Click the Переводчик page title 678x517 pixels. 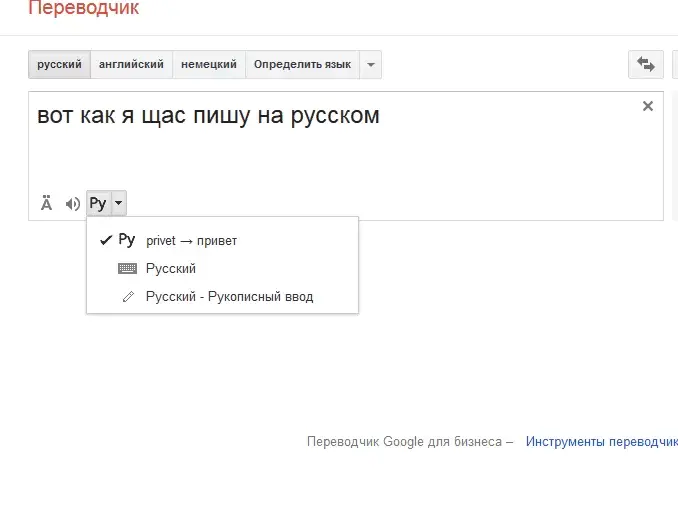[83, 8]
